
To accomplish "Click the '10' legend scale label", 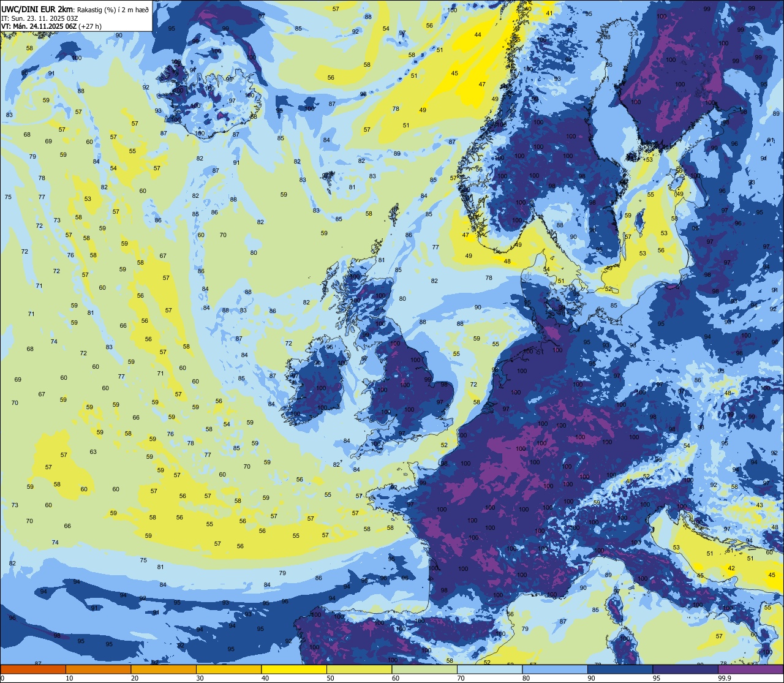I will (x=69, y=678).
